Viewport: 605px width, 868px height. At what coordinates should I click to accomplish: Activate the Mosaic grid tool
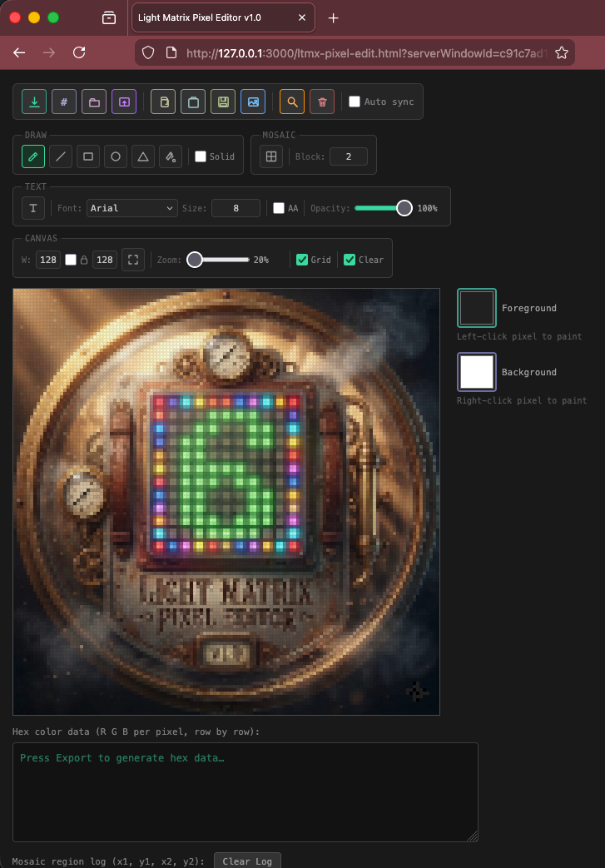271,156
